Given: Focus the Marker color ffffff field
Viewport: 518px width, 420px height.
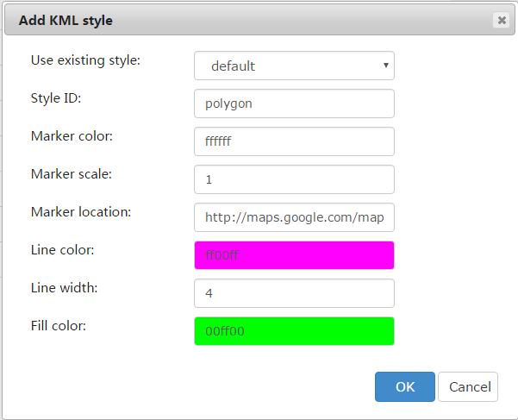Looking at the screenshot, I should (x=294, y=141).
